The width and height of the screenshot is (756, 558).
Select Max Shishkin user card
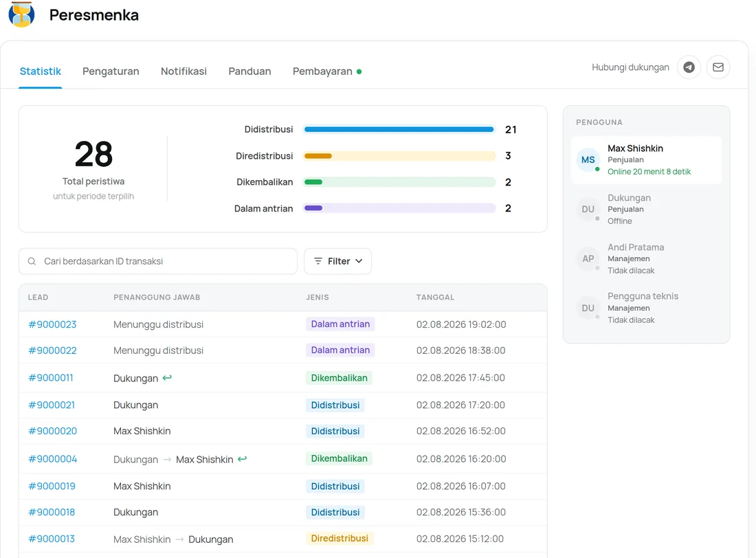click(646, 159)
